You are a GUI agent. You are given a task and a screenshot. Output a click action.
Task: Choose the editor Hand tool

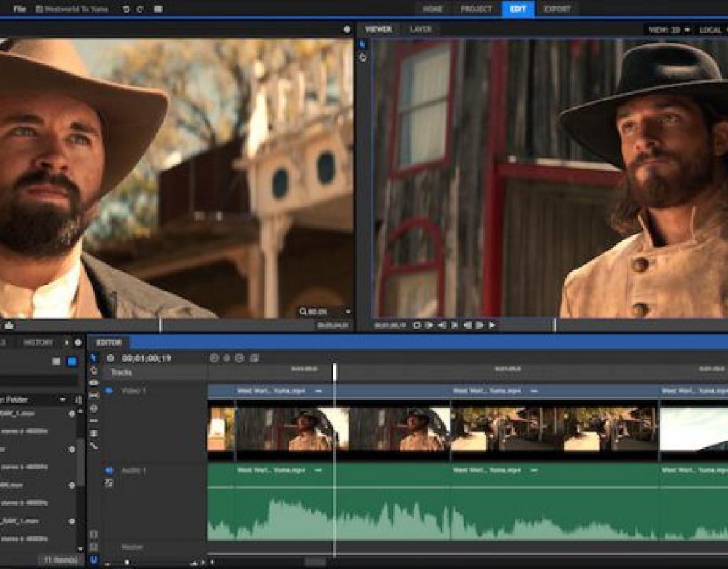coord(93,371)
